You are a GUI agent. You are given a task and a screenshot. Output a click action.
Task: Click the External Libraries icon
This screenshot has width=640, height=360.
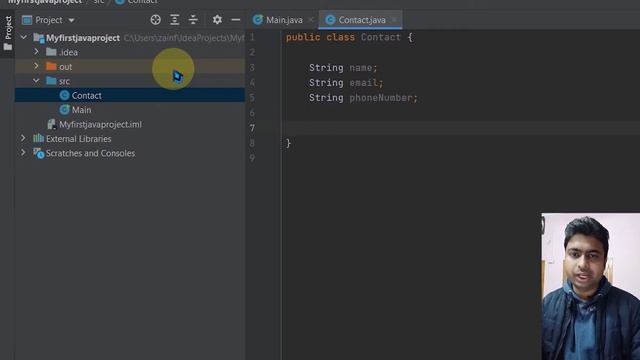pos(38,138)
